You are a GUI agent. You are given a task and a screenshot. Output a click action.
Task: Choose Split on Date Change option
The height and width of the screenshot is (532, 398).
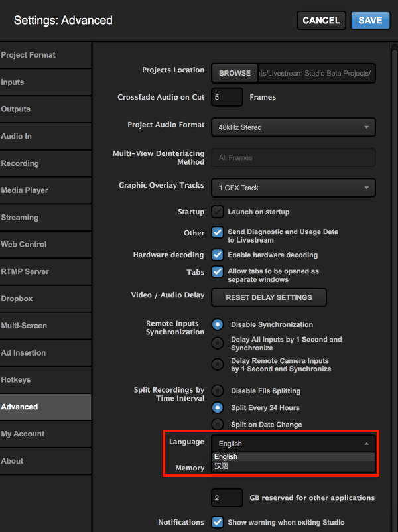pyautogui.click(x=217, y=424)
